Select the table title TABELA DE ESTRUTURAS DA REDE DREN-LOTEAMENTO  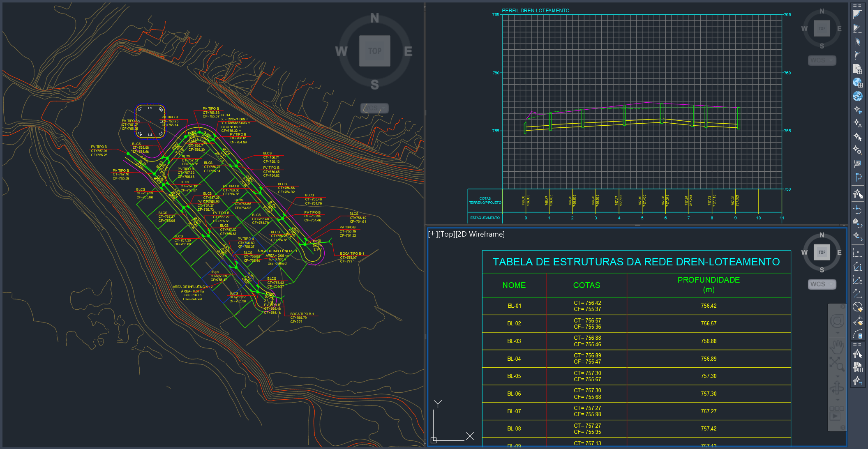point(636,262)
